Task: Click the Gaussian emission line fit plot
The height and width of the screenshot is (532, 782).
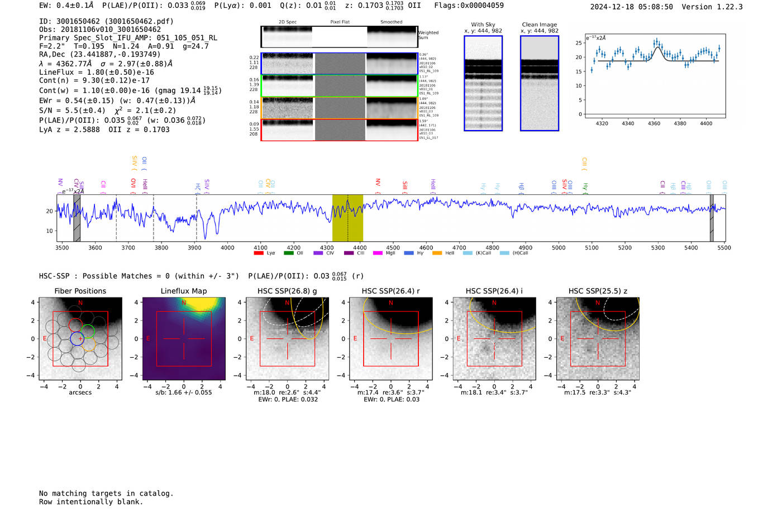Action: tap(655, 75)
